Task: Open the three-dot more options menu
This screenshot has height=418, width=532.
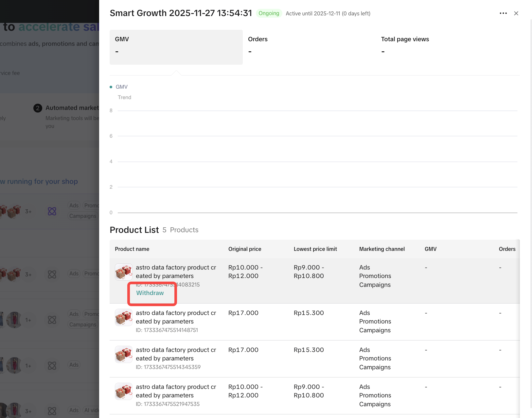Action: pos(503,13)
